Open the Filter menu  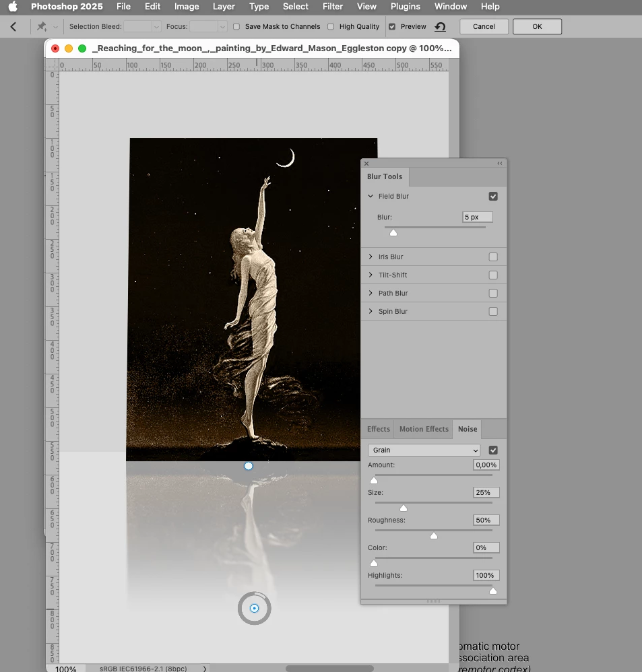point(333,7)
